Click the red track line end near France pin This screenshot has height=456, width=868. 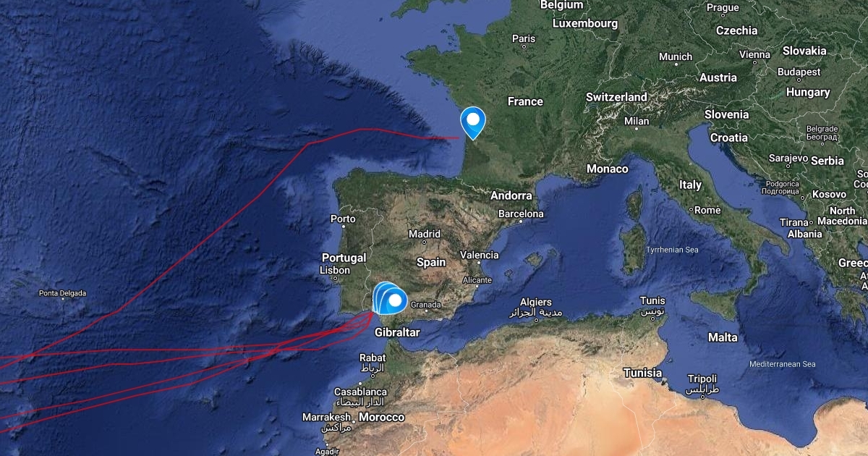(x=457, y=138)
